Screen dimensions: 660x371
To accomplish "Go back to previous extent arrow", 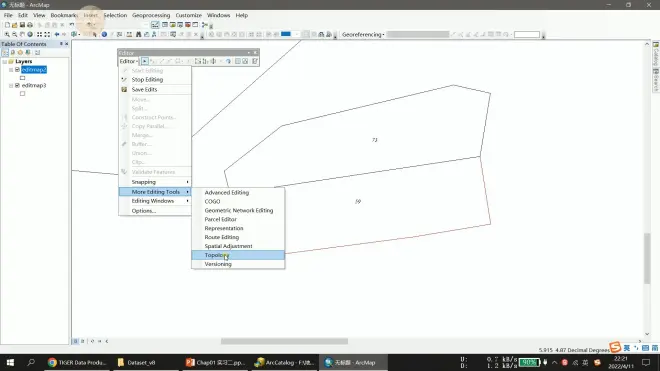I will pyautogui.click(x=57, y=35).
